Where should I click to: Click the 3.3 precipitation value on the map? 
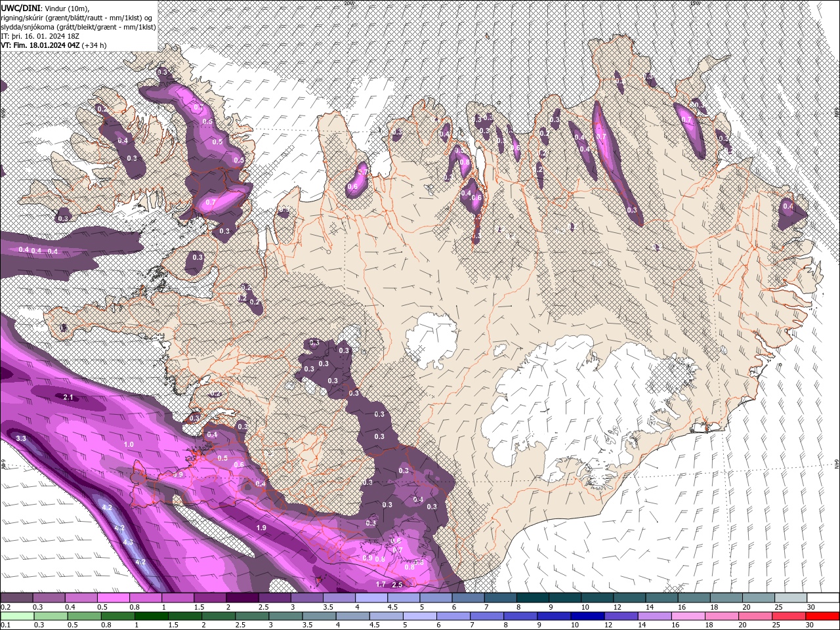tap(21, 438)
